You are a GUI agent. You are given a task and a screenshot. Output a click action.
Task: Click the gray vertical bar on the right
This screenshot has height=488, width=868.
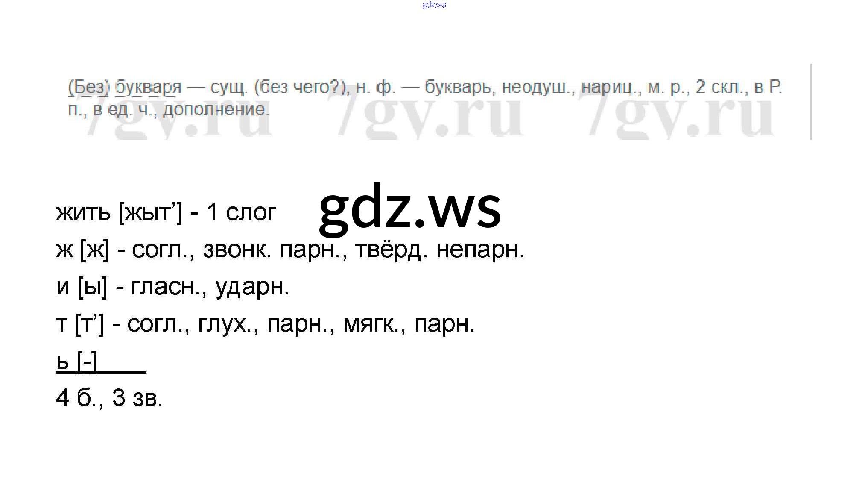tap(811, 102)
